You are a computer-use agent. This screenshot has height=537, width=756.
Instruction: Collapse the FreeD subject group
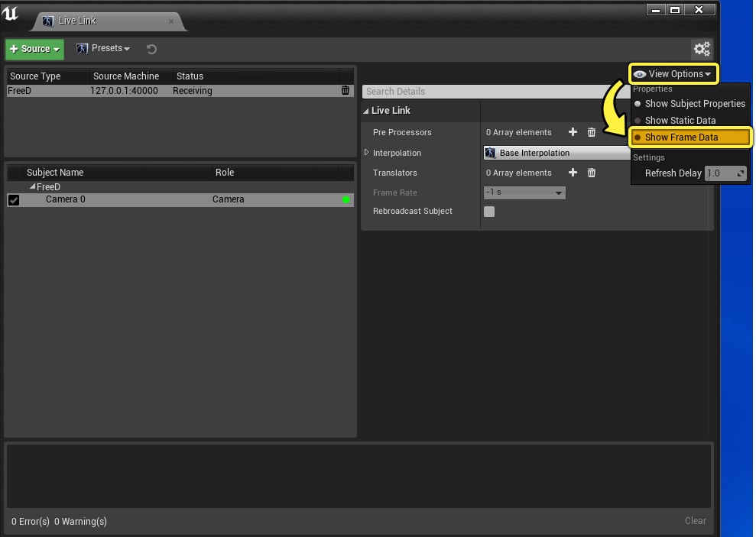[x=32, y=186]
